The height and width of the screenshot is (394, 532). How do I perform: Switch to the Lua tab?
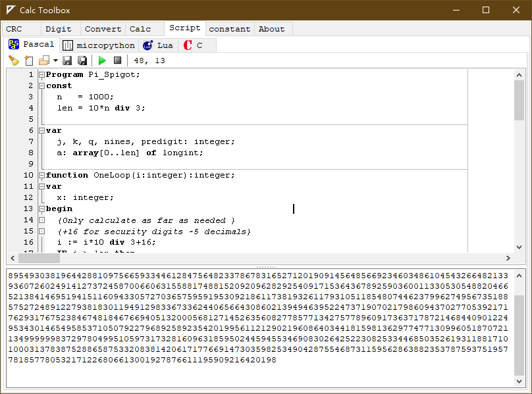click(158, 45)
